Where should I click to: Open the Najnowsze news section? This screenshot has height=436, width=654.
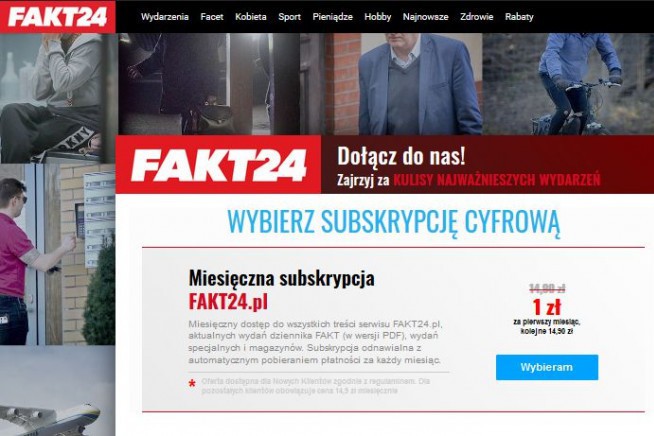click(425, 17)
